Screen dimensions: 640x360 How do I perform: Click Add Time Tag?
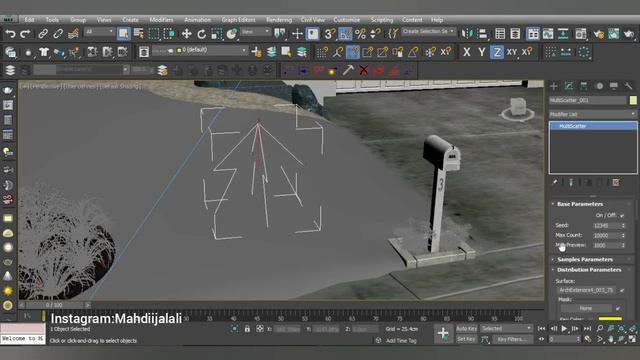click(401, 340)
